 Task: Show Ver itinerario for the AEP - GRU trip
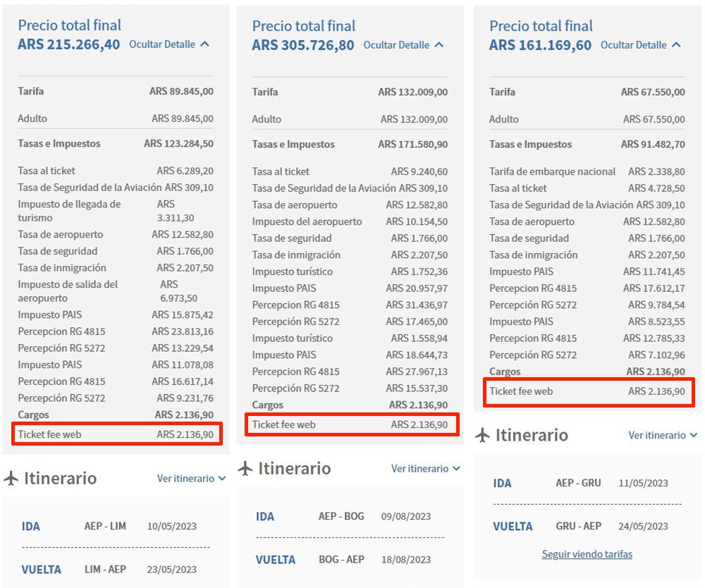click(x=663, y=436)
